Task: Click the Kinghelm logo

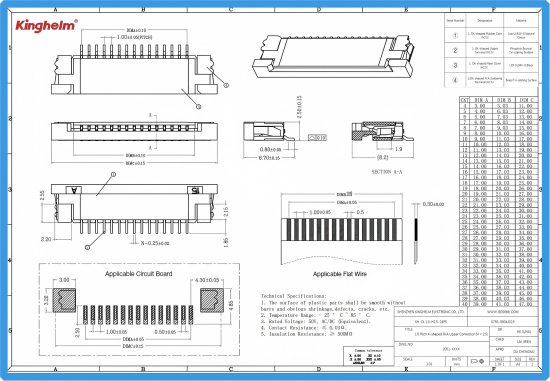Action: click(46, 26)
